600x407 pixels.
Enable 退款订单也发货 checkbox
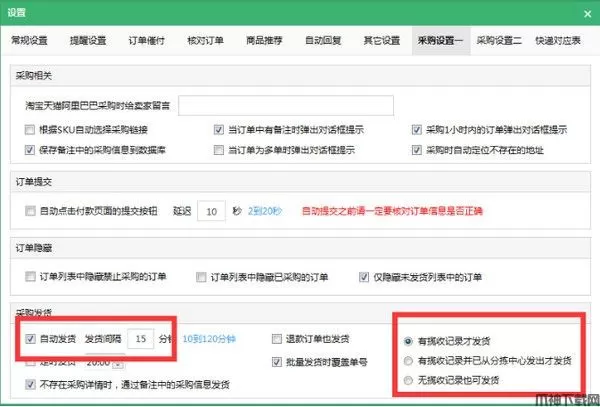pos(276,339)
